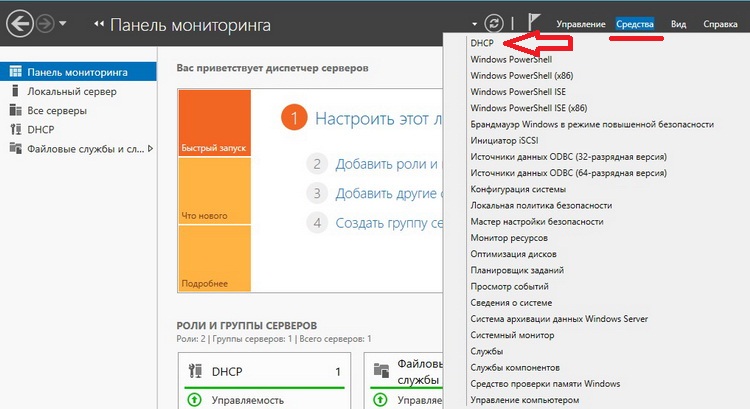Choose Управление компьютером entry
750x409 pixels.
tap(524, 400)
